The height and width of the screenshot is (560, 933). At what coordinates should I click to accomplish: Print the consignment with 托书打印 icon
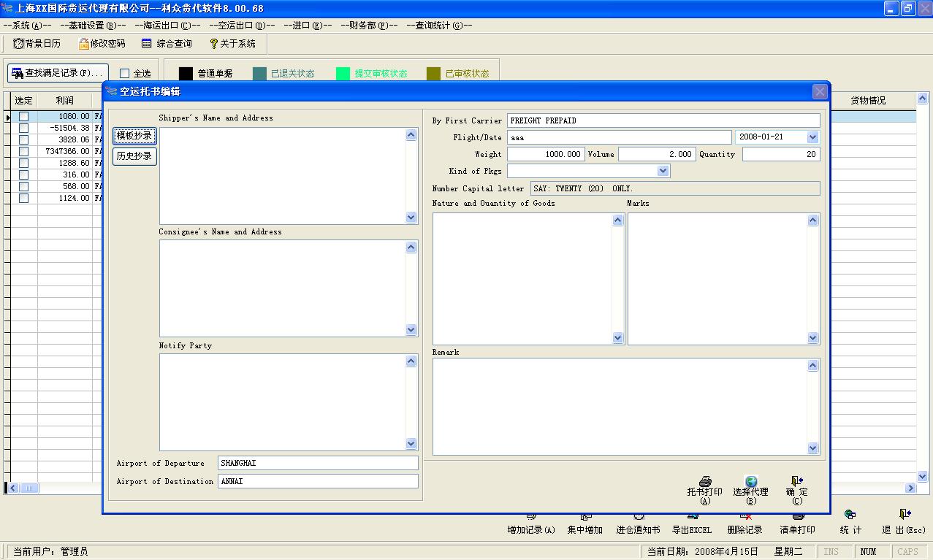click(x=705, y=482)
